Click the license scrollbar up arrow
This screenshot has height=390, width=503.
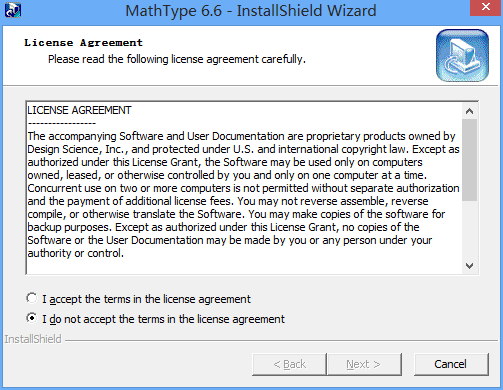[x=469, y=111]
